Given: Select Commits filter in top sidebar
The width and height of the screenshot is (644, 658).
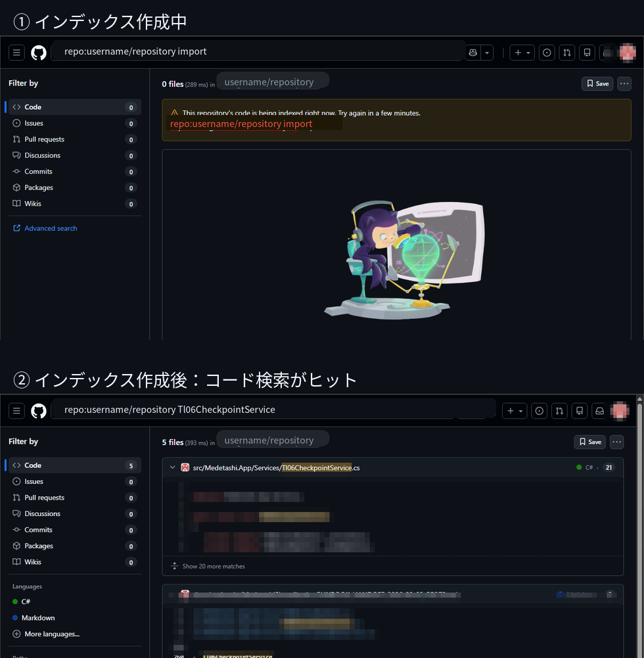Looking at the screenshot, I should [75, 171].
